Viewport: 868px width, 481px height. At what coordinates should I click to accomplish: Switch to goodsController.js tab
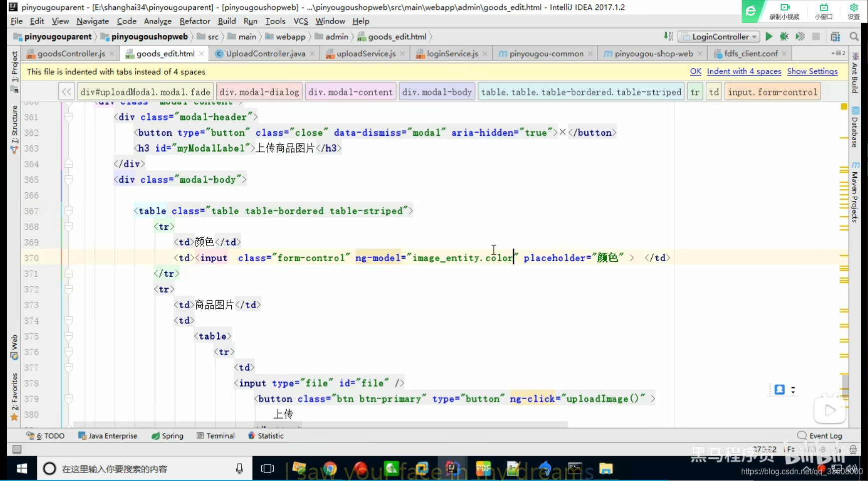[x=71, y=53]
